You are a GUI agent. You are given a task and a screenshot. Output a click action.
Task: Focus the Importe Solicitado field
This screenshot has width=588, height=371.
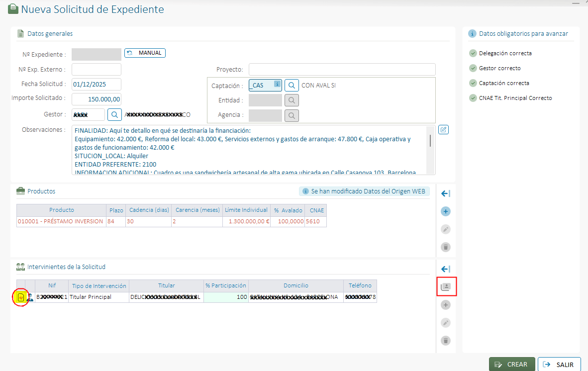[97, 99]
